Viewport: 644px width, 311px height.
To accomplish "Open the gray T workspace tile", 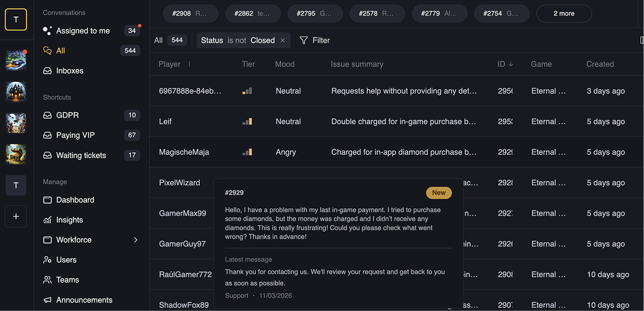I will (16, 185).
